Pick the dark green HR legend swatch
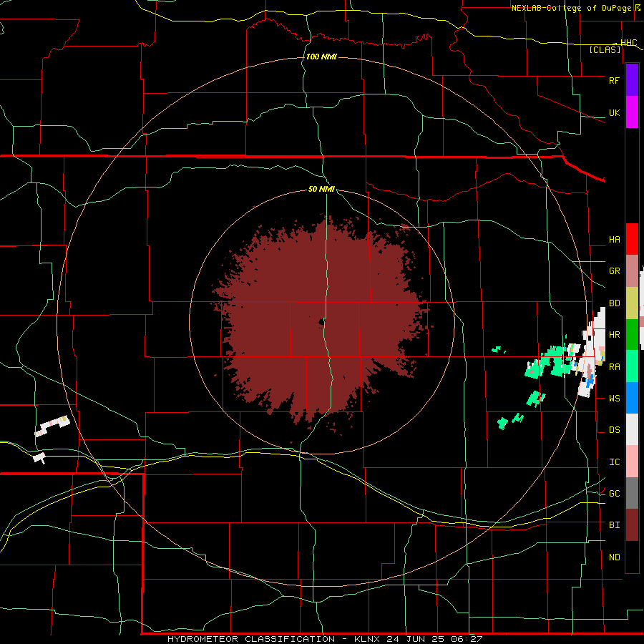Image resolution: width=644 pixels, height=644 pixels. coord(632,335)
